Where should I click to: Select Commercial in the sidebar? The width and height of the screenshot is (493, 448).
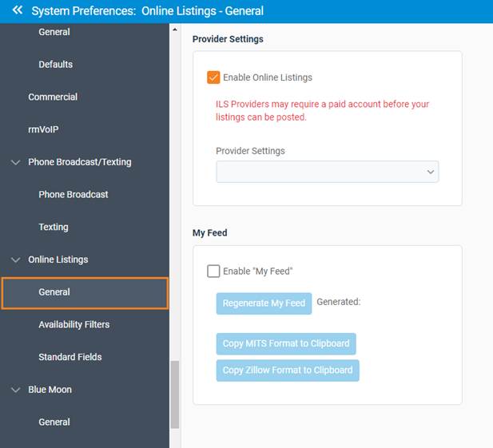[x=53, y=97]
